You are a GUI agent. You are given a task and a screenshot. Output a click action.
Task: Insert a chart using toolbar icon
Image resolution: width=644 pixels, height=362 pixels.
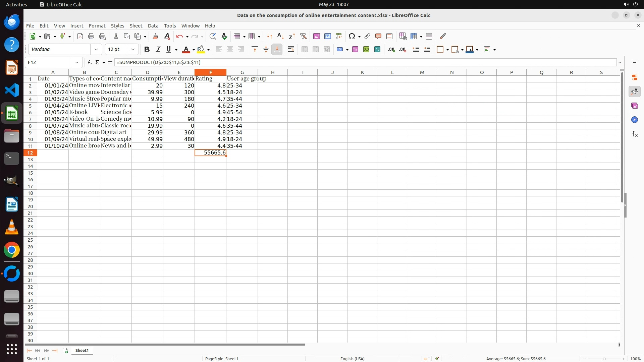(327, 36)
